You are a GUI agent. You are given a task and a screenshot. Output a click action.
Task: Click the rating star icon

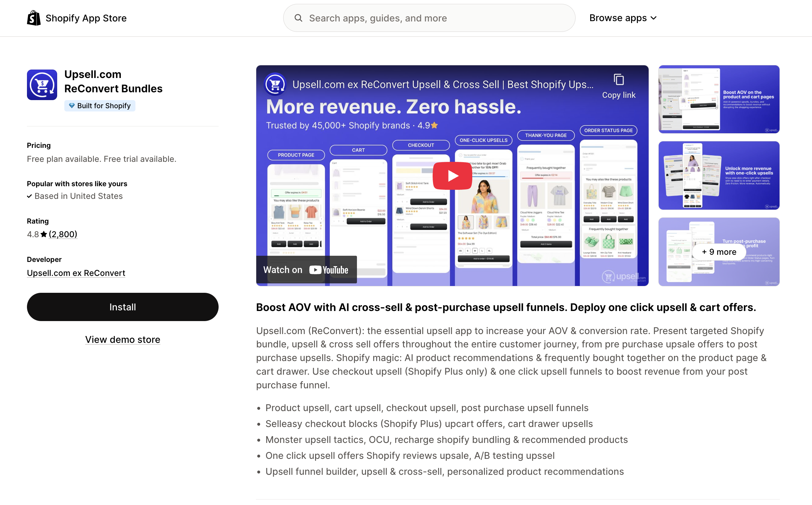point(44,235)
